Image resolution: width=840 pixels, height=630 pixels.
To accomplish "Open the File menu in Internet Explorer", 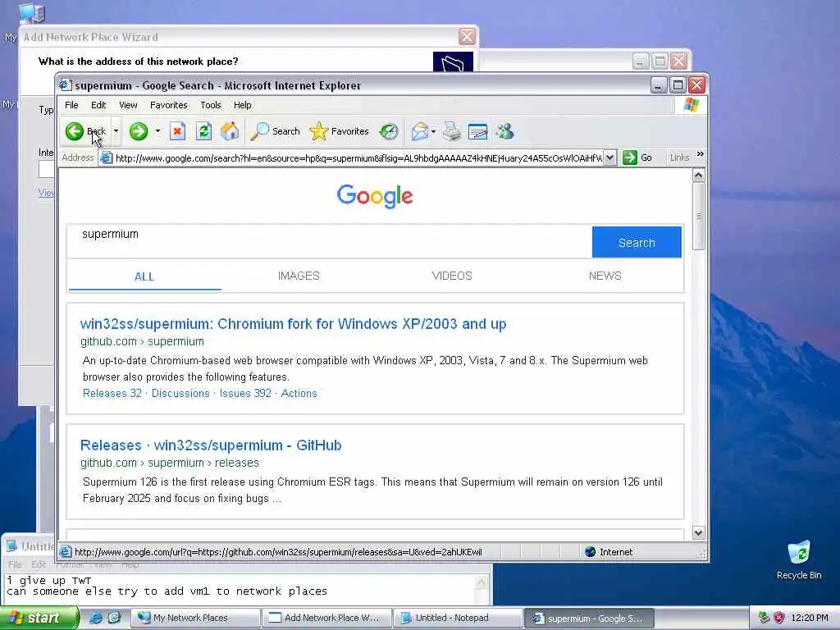I will pos(71,105).
